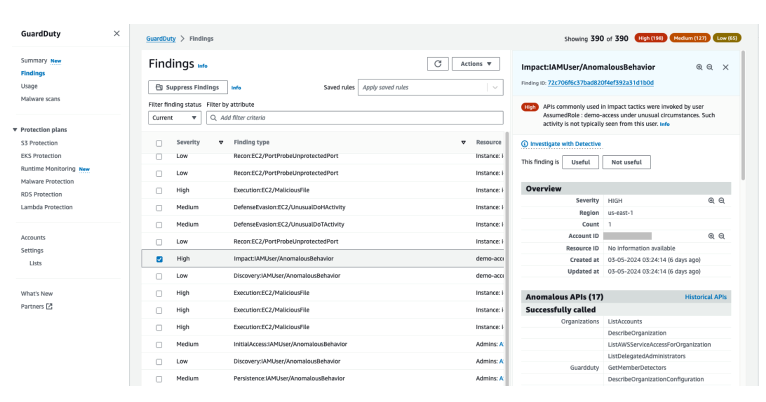766x402 pixels.
Task: Sort by Finding type column arrow
Action: point(463,143)
